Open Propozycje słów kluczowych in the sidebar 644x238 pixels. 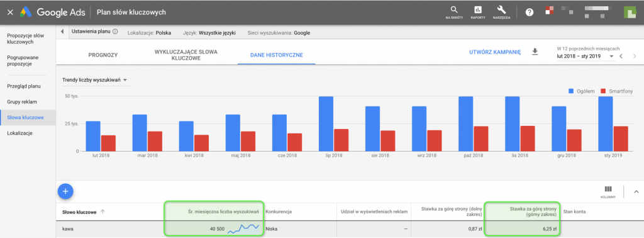coord(26,38)
